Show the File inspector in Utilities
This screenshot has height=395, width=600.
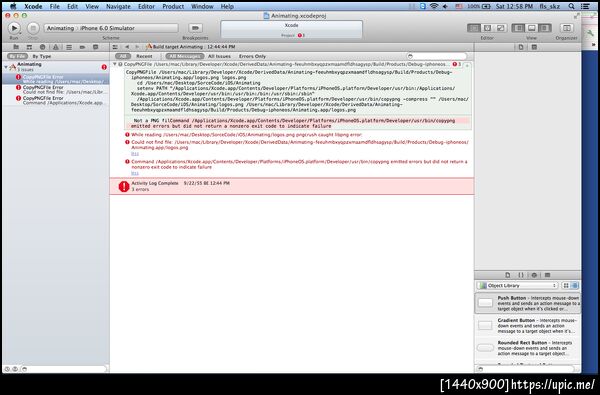tap(521, 47)
